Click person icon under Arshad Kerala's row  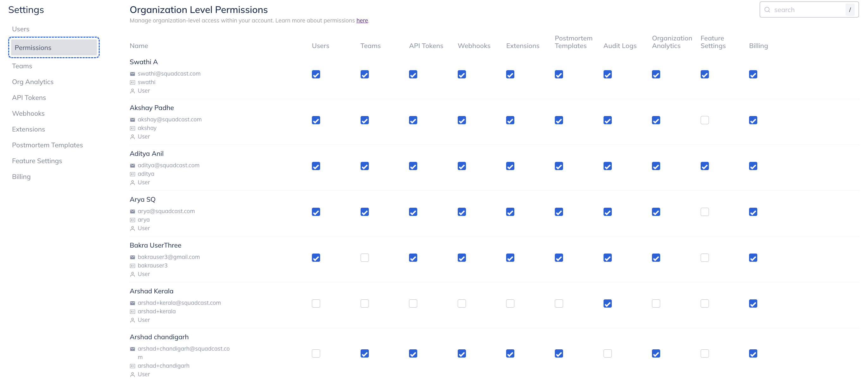click(133, 320)
